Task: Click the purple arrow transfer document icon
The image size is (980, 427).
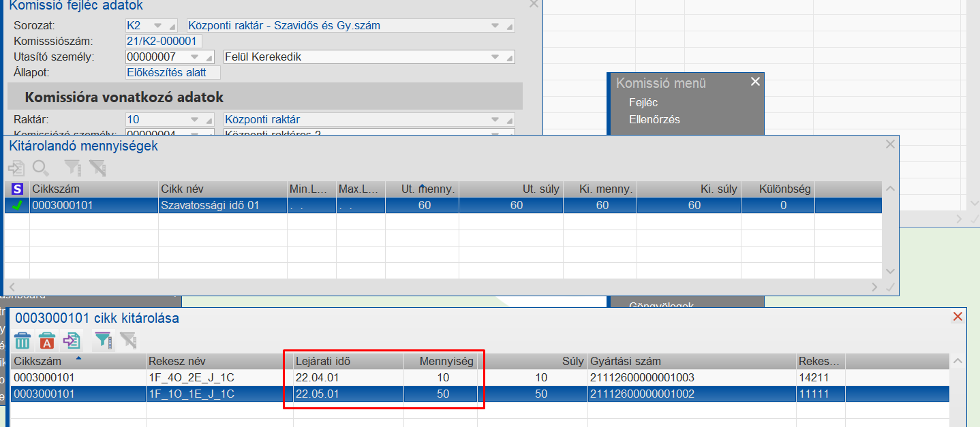Action: tap(72, 340)
